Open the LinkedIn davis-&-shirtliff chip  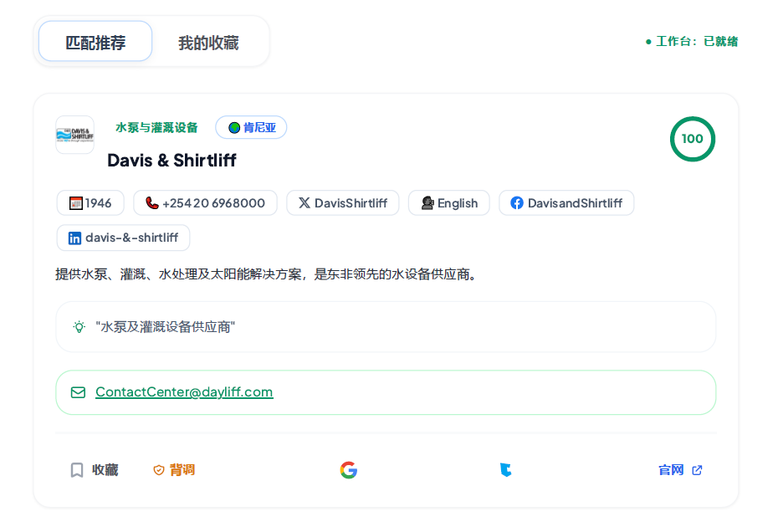pyautogui.click(x=123, y=238)
